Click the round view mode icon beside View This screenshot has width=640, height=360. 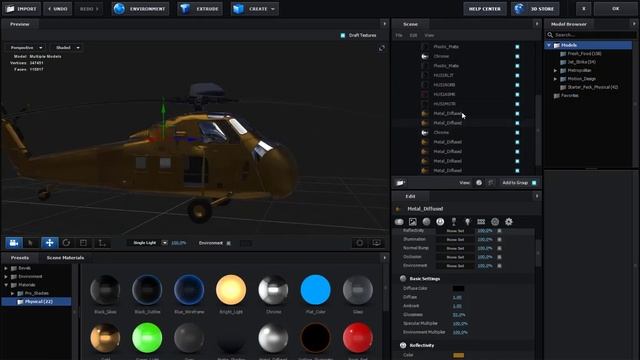479,183
